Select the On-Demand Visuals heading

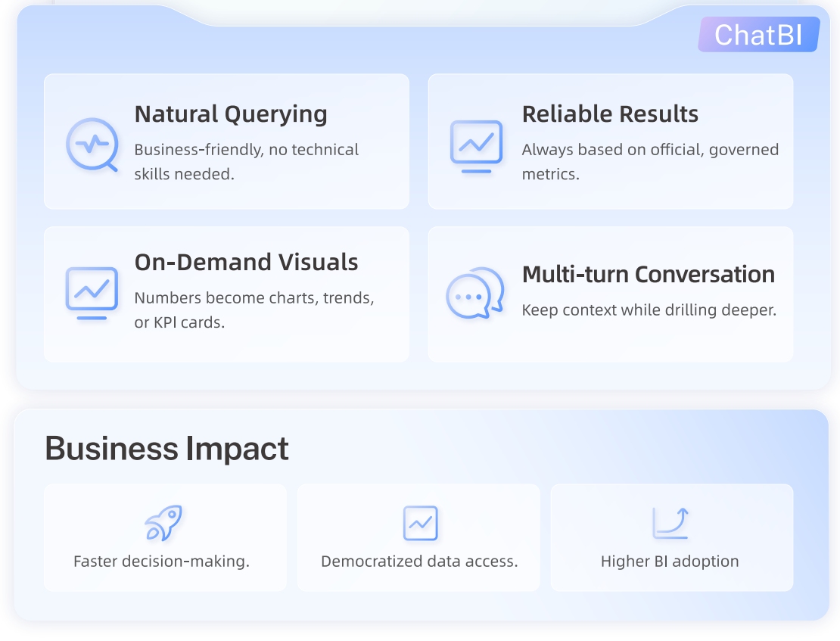click(246, 263)
